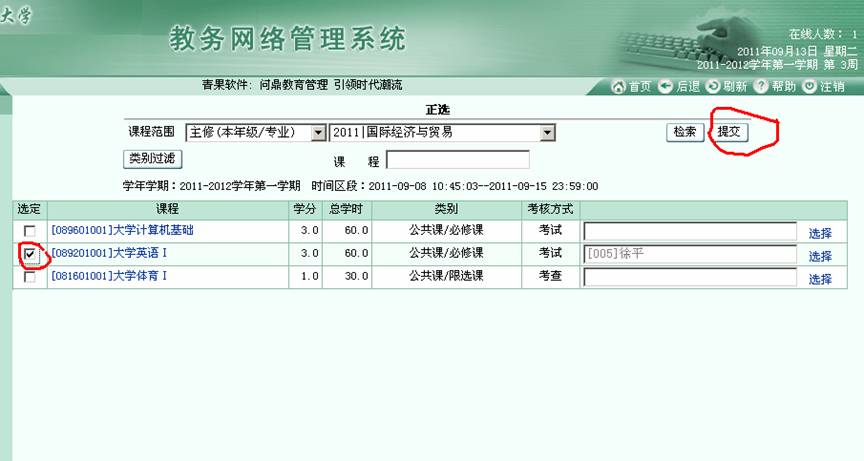864x461 pixels.
Task: Tick the 大学体育 I course checkbox
Action: (x=30, y=278)
